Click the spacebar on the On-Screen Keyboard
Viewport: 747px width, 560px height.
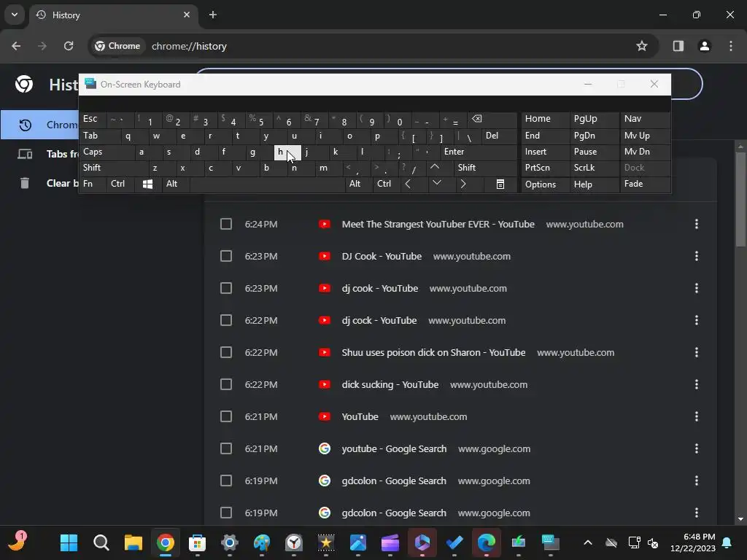click(267, 184)
